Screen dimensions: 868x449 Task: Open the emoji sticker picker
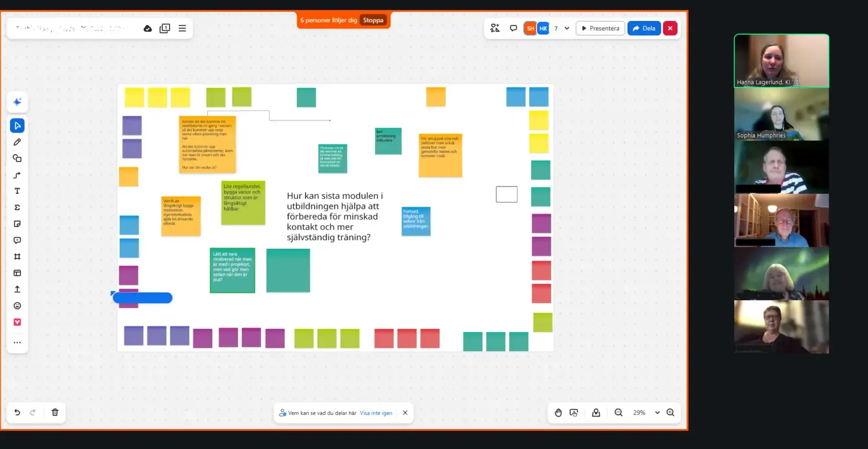17,306
